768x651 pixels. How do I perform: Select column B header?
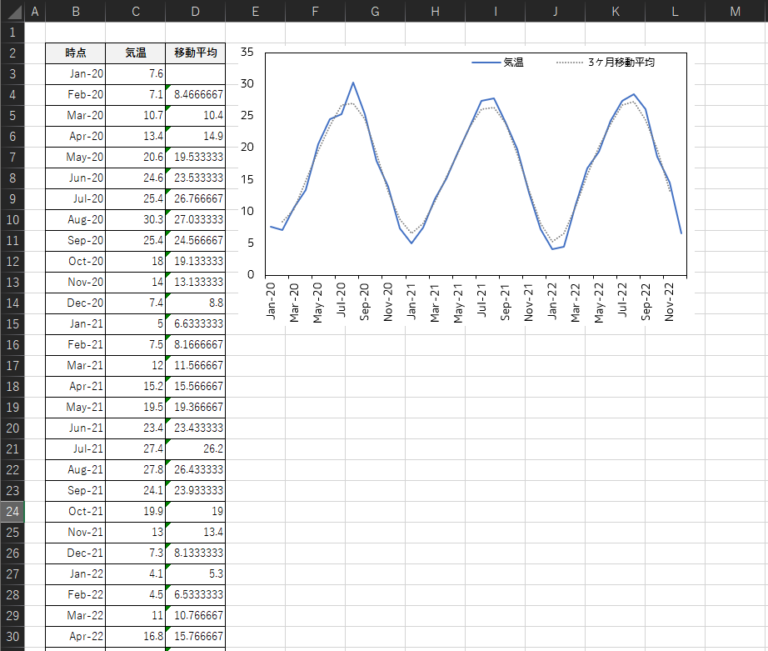pyautogui.click(x=75, y=11)
